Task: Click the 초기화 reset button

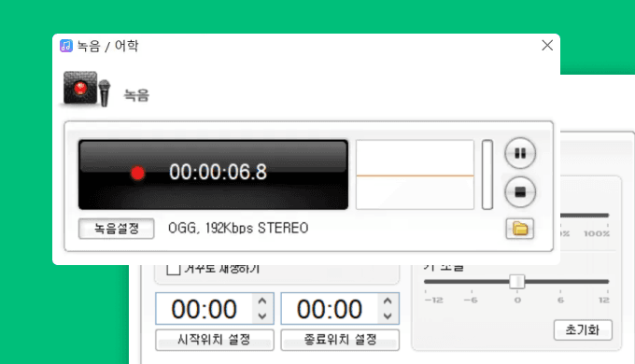Action: pyautogui.click(x=583, y=330)
